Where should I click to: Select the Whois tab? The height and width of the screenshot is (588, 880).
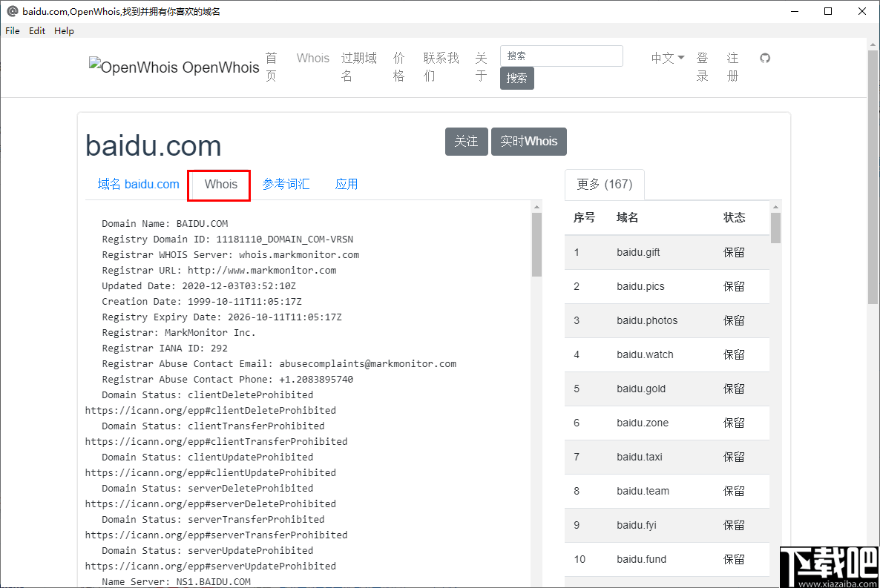218,184
